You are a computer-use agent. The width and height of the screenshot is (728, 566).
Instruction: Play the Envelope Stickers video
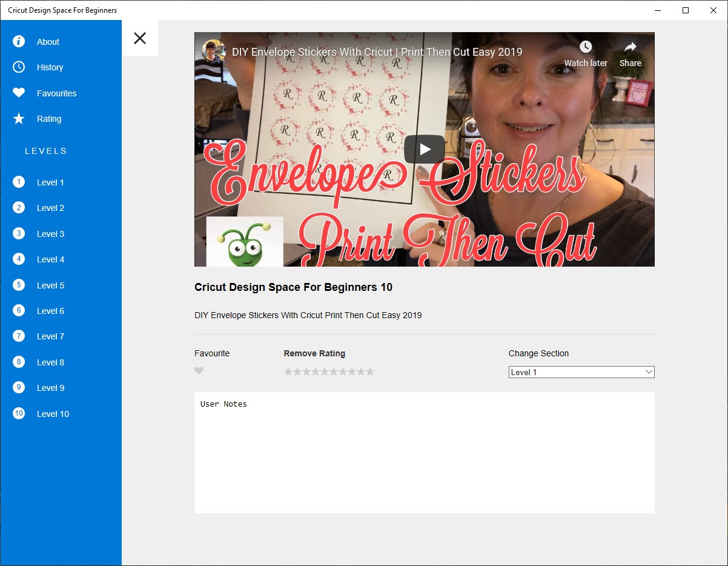(x=425, y=149)
